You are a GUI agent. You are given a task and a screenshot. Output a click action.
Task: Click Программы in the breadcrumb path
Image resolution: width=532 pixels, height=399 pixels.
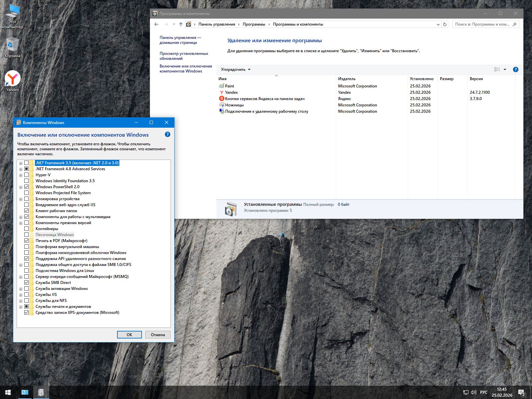[x=254, y=24]
